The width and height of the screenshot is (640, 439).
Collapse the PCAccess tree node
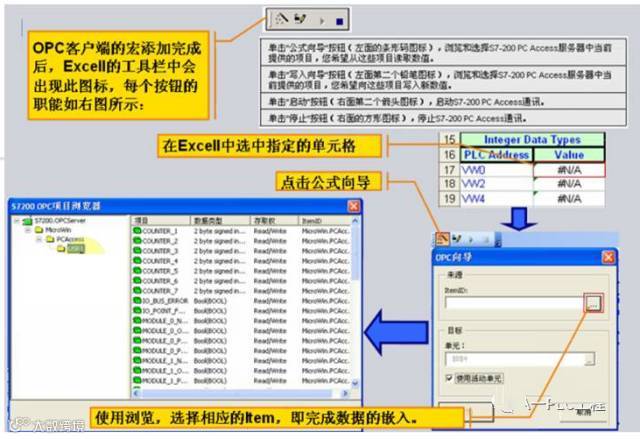(40, 239)
